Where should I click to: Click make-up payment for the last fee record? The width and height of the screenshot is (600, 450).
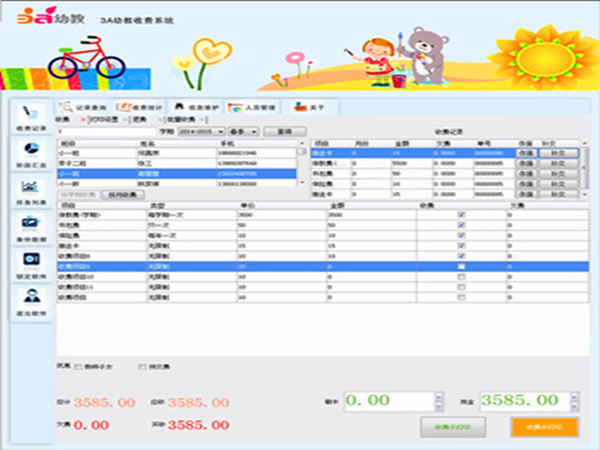tap(558, 194)
